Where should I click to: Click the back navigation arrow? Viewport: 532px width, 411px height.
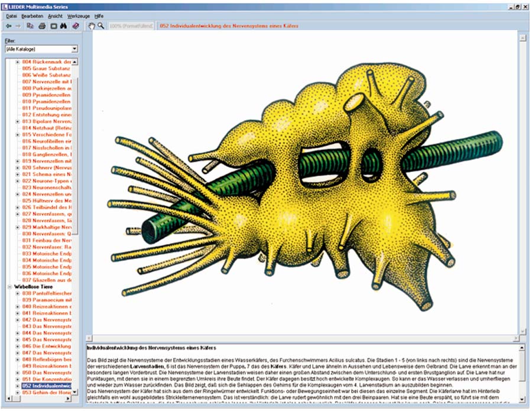point(8,26)
